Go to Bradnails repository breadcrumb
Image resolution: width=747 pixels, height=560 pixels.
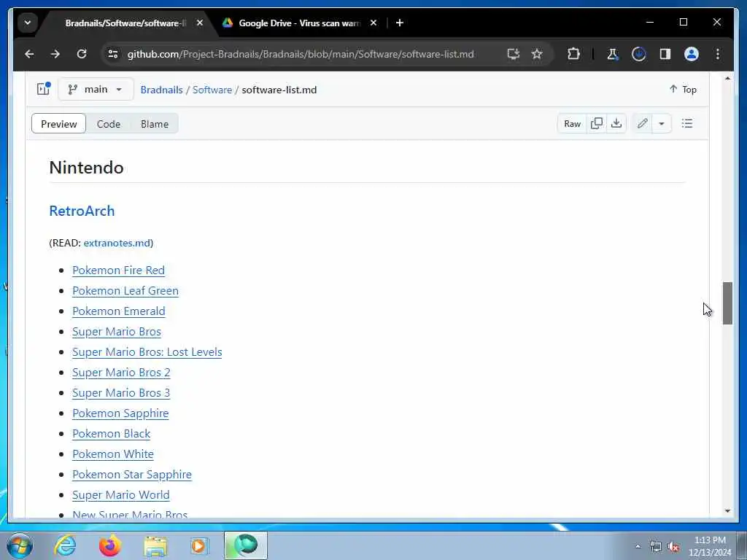(161, 90)
